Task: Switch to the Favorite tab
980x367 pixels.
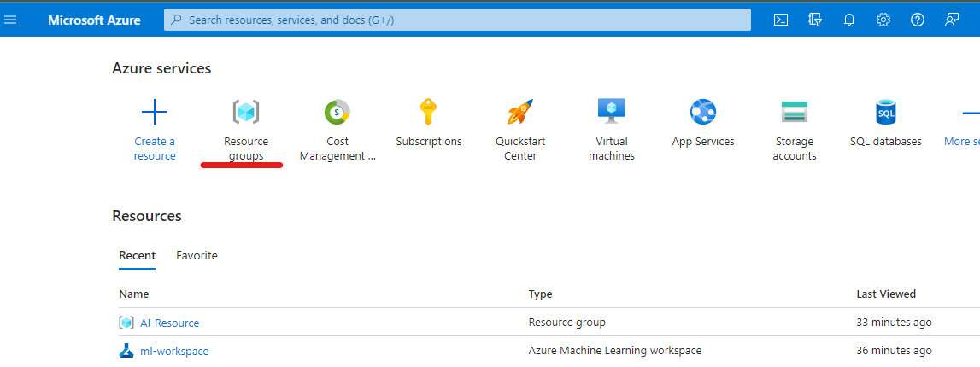Action: pos(197,255)
